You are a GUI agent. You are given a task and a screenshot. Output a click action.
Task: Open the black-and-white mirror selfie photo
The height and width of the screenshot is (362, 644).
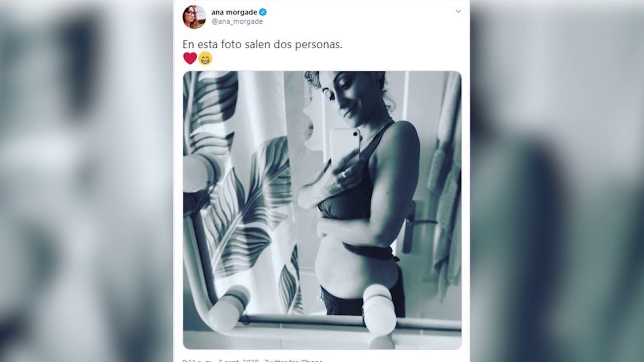pyautogui.click(x=322, y=210)
